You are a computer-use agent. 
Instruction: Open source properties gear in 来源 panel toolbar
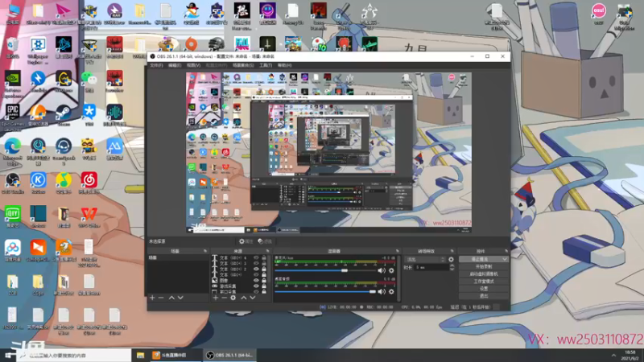233,298
